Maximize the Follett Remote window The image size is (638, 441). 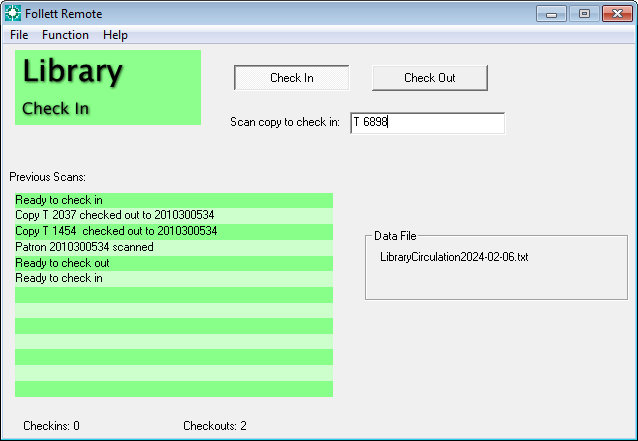583,14
